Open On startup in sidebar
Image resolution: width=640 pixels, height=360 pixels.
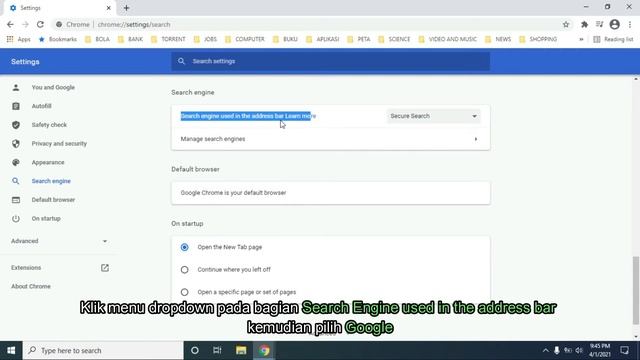click(x=46, y=218)
